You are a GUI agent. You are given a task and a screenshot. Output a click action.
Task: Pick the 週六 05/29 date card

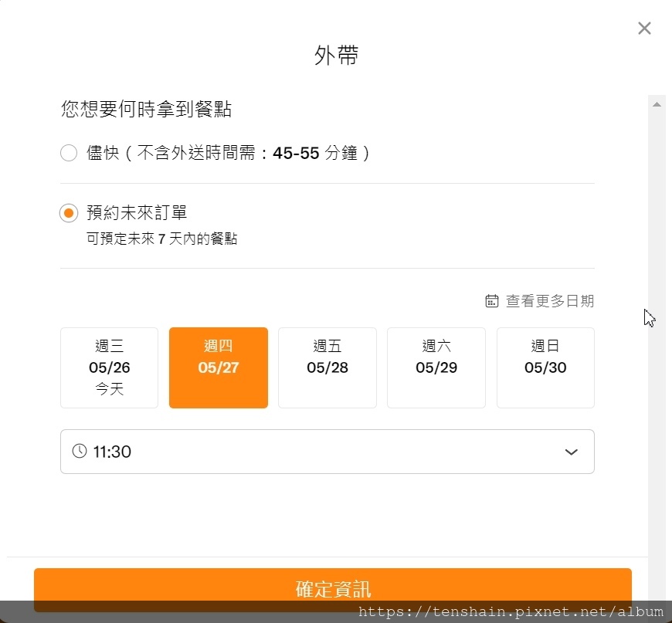point(436,367)
